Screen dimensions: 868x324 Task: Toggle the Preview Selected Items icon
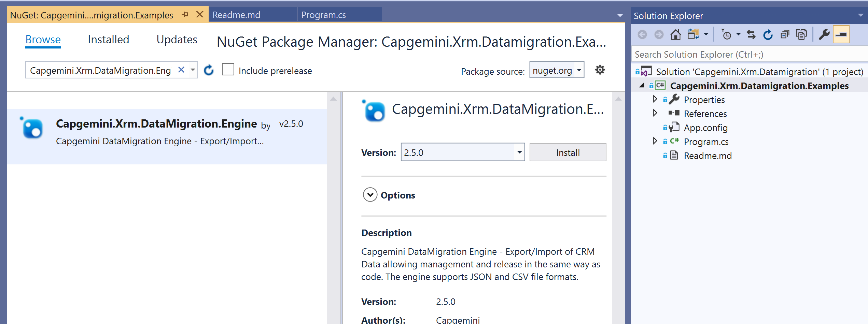tap(841, 34)
